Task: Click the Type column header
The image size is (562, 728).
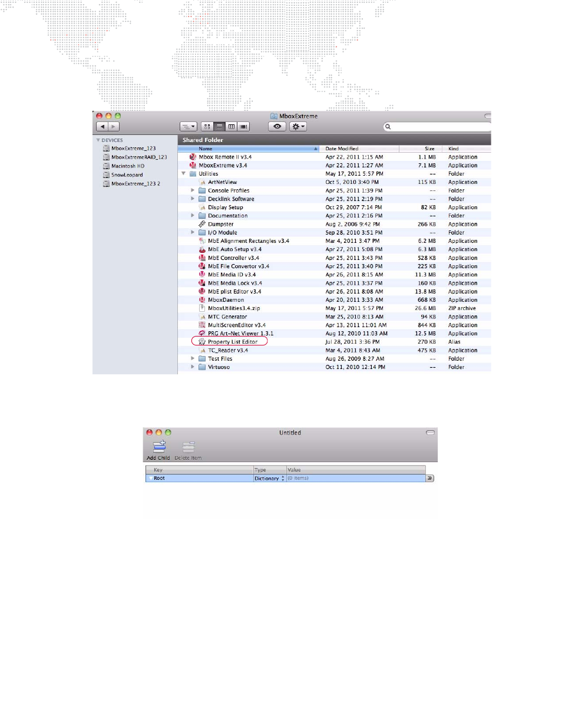Action: [270, 470]
